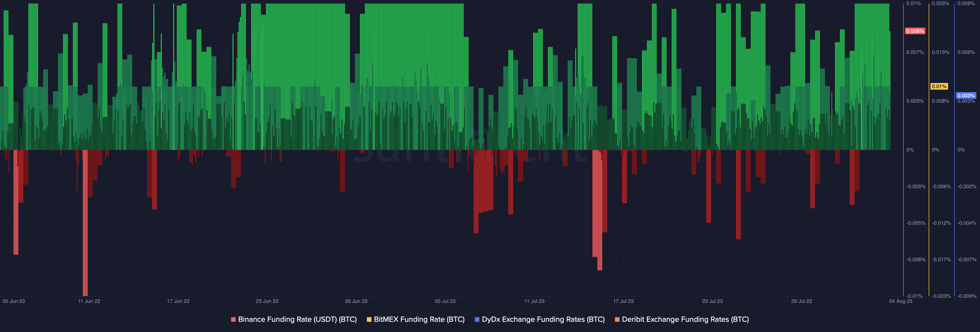Viewport: 980px width, 332px height.
Task: Click the red 0.008% current value tag
Action: [915, 31]
